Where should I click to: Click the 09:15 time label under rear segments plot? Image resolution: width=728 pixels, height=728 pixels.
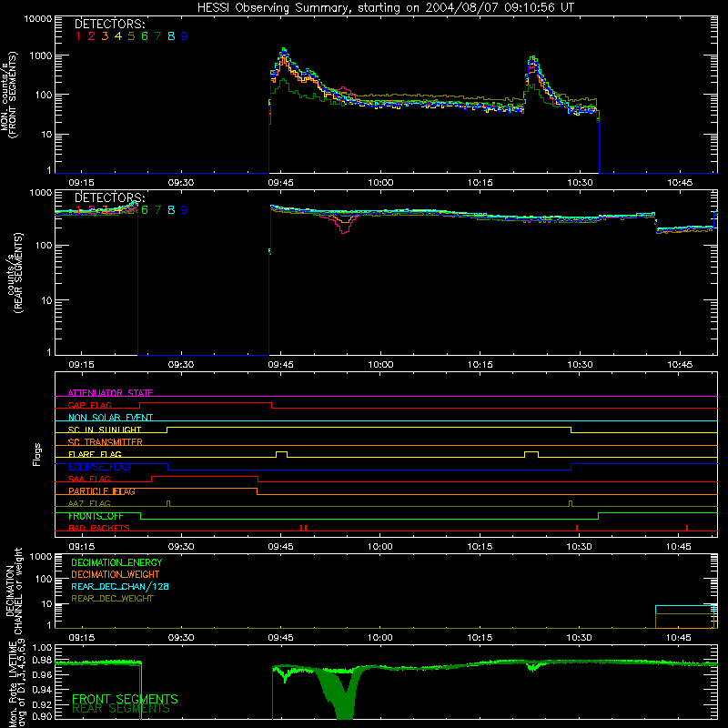click(81, 365)
